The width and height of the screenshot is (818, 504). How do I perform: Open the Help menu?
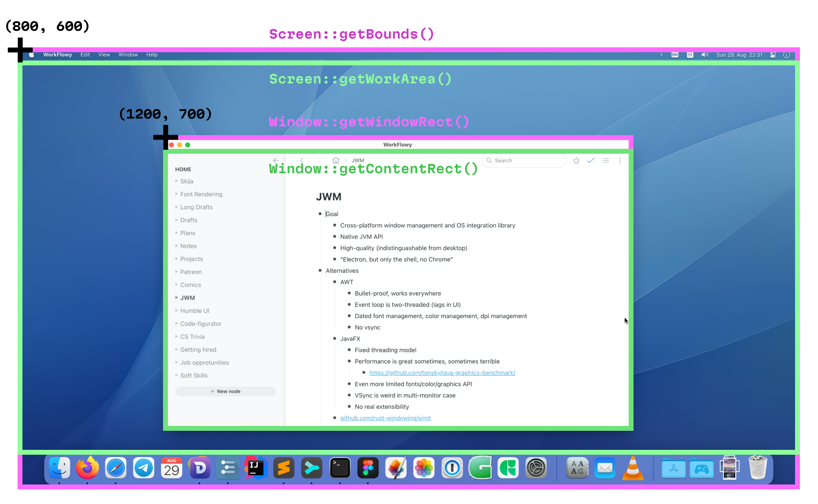pyautogui.click(x=152, y=55)
